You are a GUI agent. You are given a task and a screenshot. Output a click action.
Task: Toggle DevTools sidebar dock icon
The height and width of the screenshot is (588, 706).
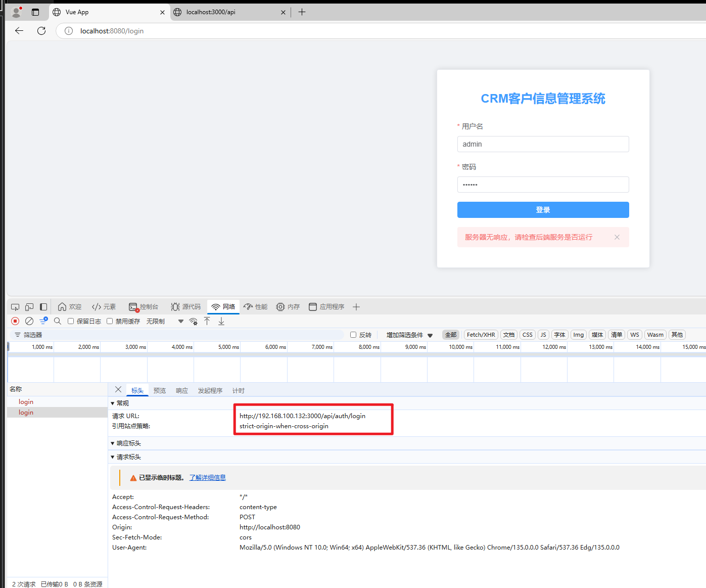[x=43, y=307]
